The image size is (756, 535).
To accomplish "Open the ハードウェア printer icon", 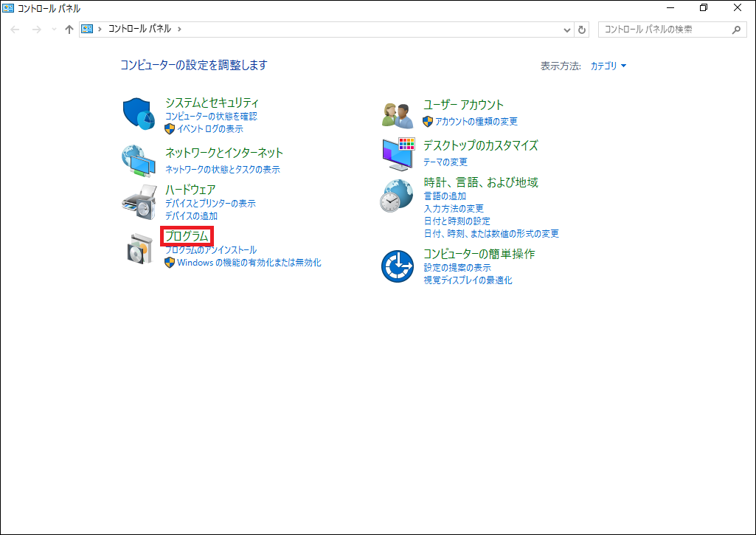I will (139, 202).
